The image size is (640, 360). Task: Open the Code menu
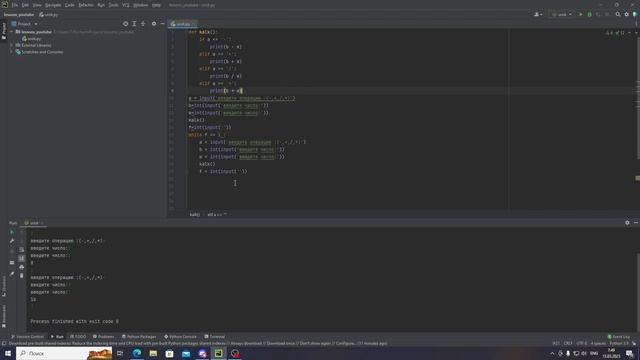point(70,5)
